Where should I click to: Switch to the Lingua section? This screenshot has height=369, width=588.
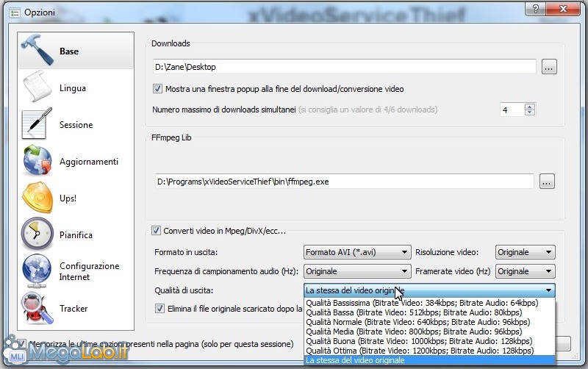point(72,88)
